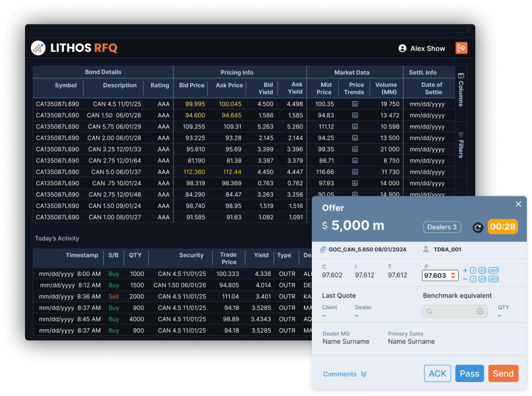
Task: Open price trend chart for CAN 1.50 06/01/26
Action: (355, 115)
